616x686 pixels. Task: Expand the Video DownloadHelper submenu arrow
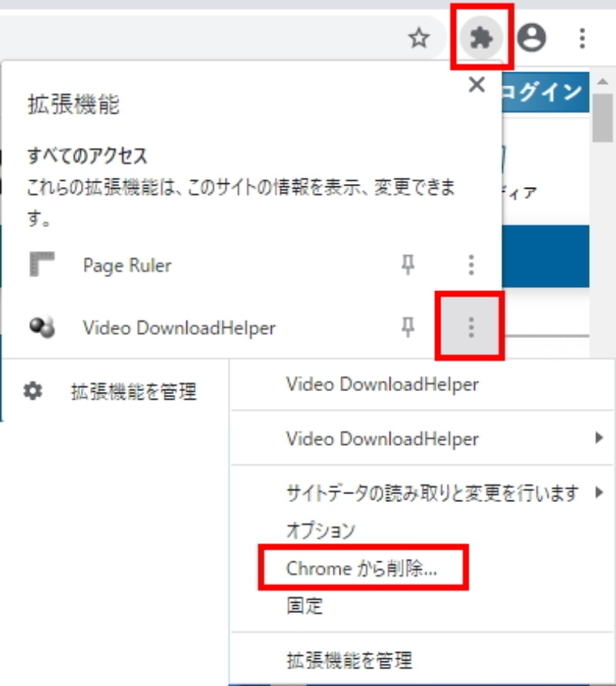click(598, 439)
